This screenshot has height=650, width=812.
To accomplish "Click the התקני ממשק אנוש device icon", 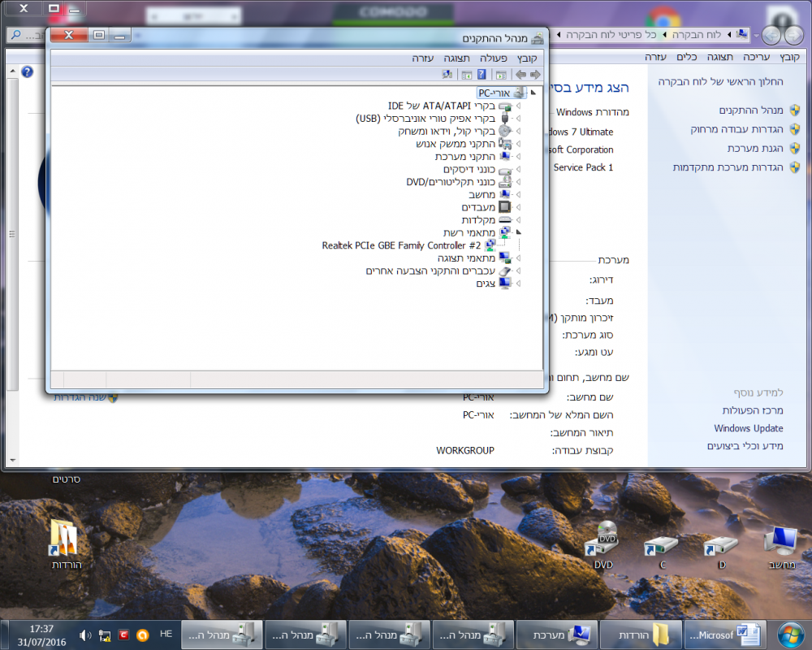I will tap(505, 144).
